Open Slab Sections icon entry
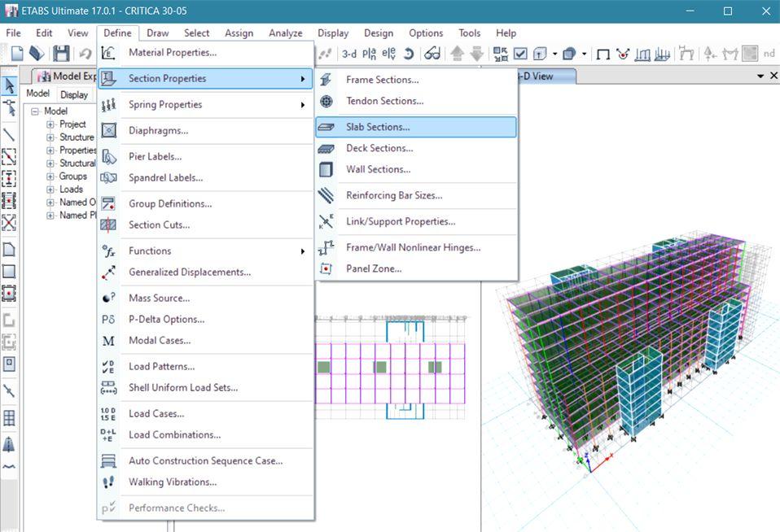Screen dimensions: 780x532 point(326,127)
